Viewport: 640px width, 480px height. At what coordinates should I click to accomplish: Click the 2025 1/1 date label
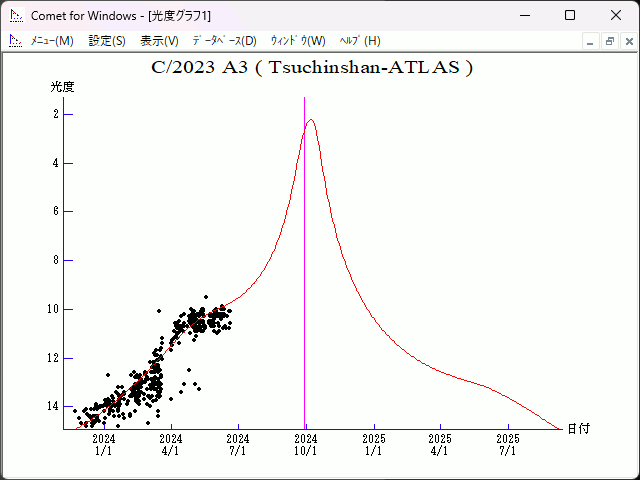pos(374,445)
